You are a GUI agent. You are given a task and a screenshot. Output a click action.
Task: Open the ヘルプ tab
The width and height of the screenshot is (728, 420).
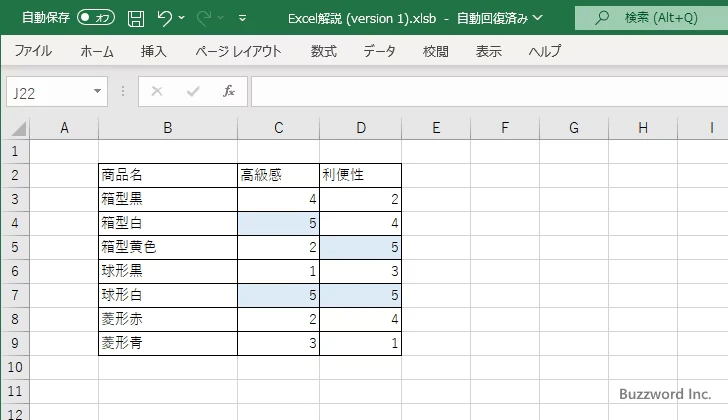[545, 51]
